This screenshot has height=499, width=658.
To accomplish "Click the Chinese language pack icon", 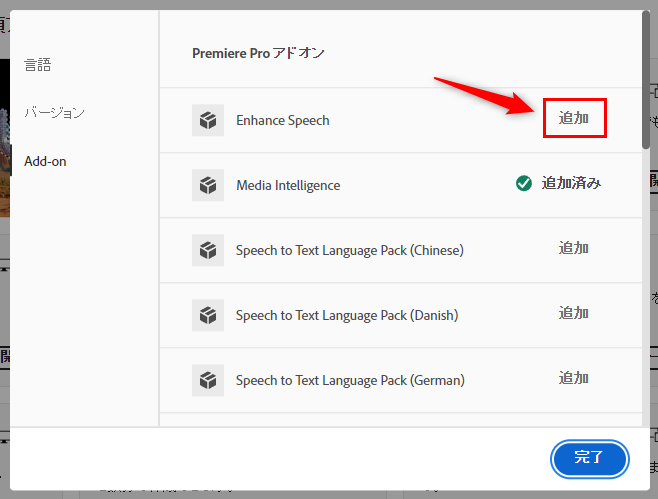I will 208,250.
